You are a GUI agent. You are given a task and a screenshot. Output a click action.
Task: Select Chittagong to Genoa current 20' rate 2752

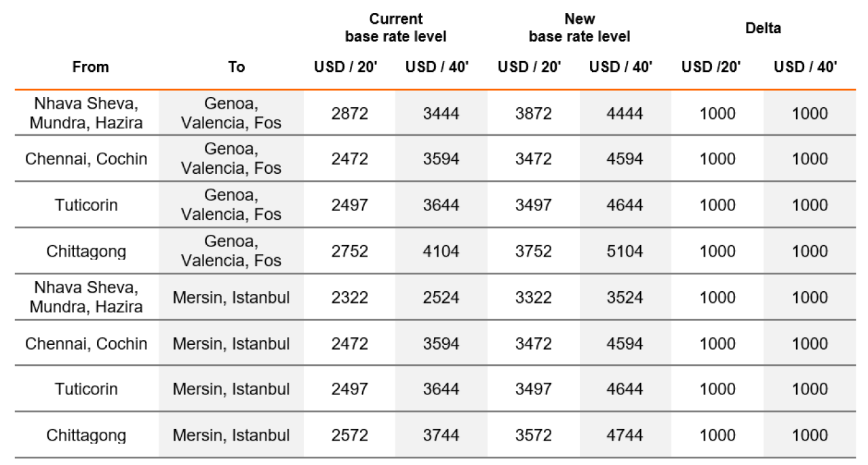[350, 251]
